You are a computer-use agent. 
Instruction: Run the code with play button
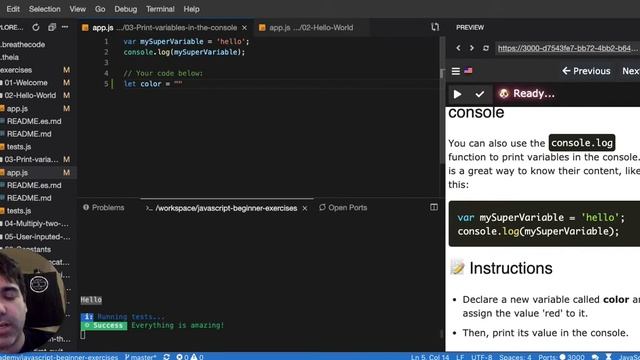457,94
